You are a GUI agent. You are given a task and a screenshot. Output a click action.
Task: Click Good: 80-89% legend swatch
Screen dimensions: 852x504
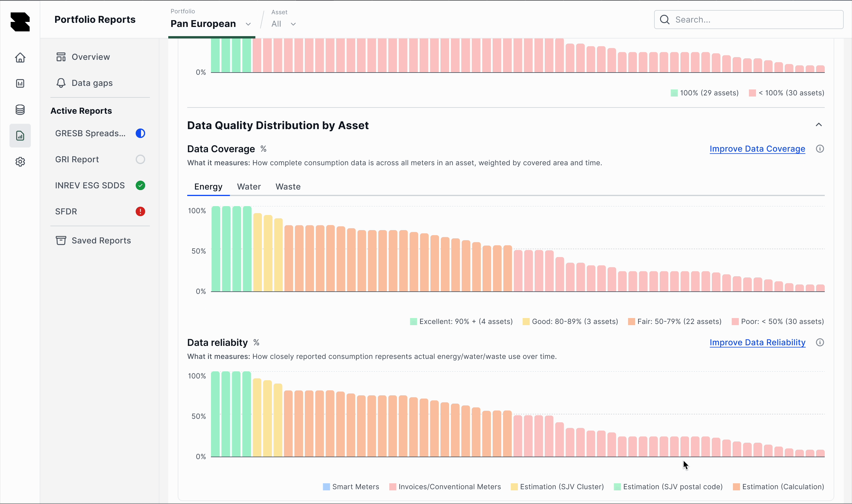click(x=526, y=322)
